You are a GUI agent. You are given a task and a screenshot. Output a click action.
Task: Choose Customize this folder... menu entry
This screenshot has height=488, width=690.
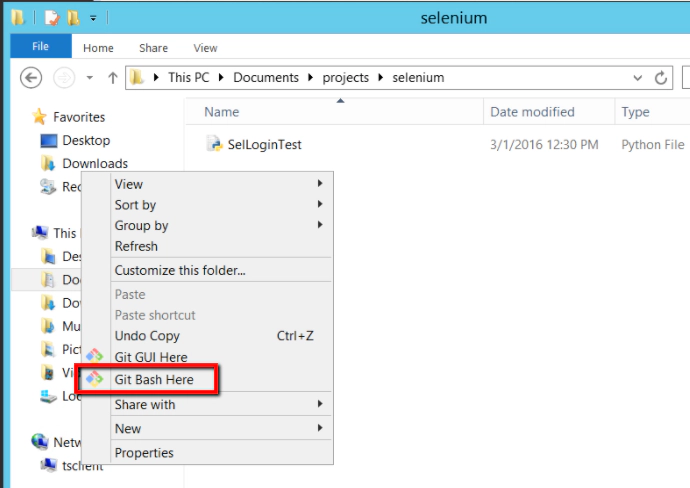(221, 270)
